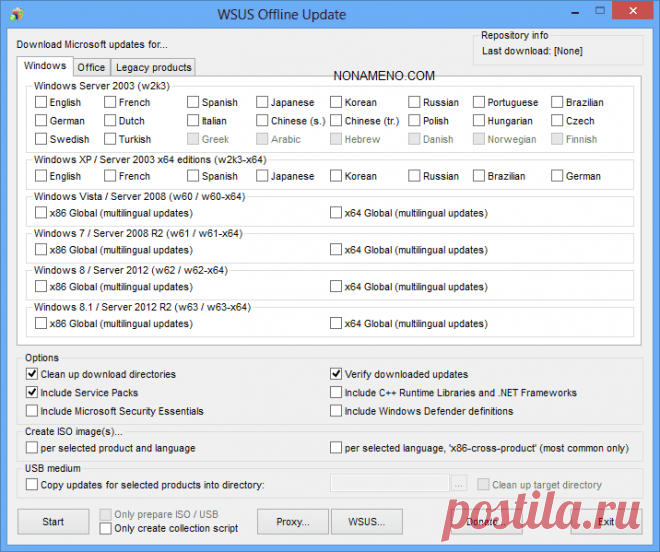The width and height of the screenshot is (660, 552).
Task: Click the Exit button
Action: click(x=607, y=521)
